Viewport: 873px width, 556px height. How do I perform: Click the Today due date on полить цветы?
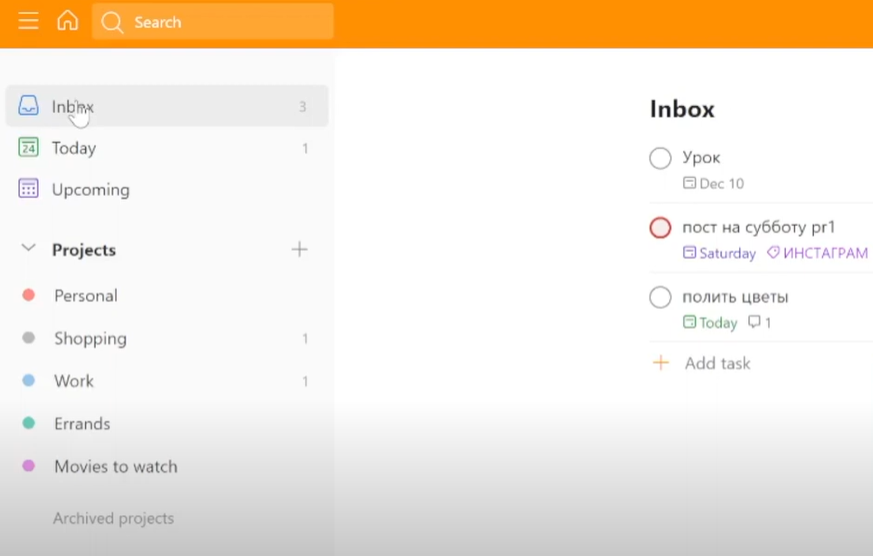point(718,323)
